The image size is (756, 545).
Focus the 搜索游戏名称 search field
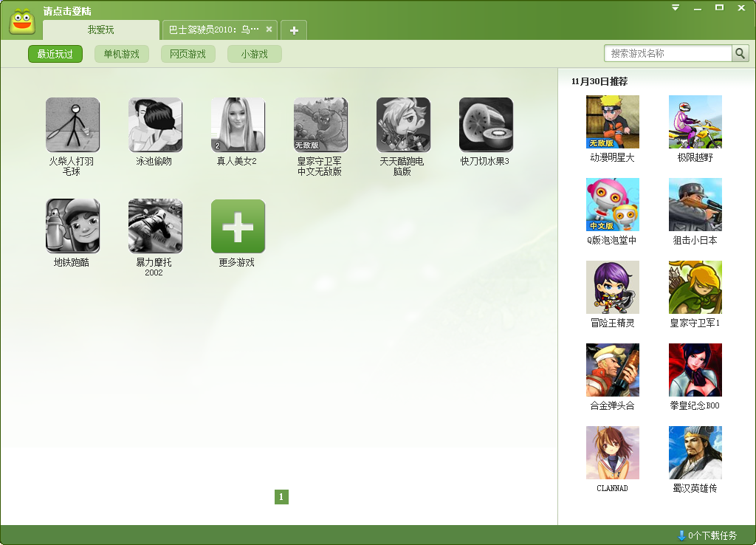point(667,54)
